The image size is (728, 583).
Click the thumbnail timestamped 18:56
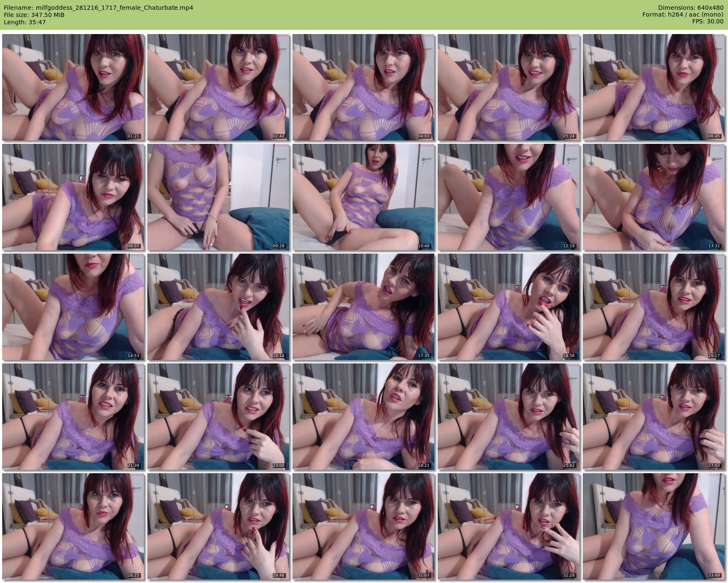508,307
